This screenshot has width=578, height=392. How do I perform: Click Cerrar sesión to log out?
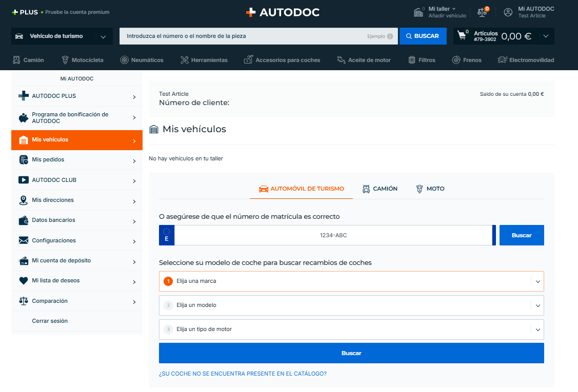[50, 321]
